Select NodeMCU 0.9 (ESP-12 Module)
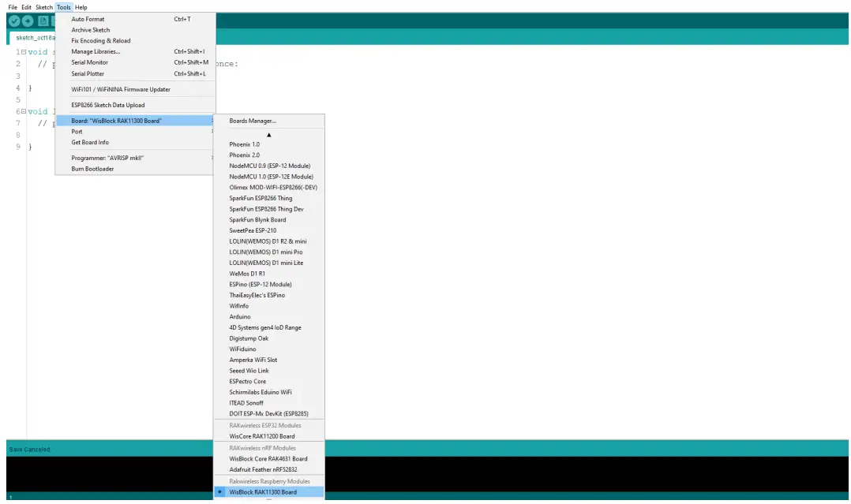This screenshot has height=504, width=851. point(269,166)
